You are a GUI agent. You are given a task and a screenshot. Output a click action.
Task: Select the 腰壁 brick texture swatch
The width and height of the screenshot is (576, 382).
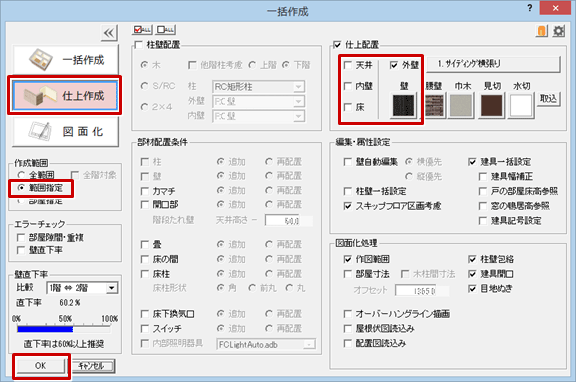434,105
